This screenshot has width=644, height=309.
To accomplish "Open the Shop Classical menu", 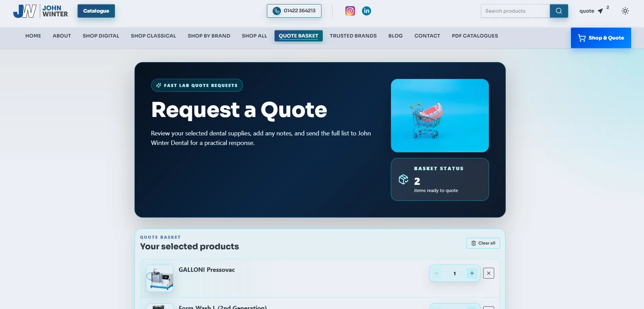I will coord(153,36).
